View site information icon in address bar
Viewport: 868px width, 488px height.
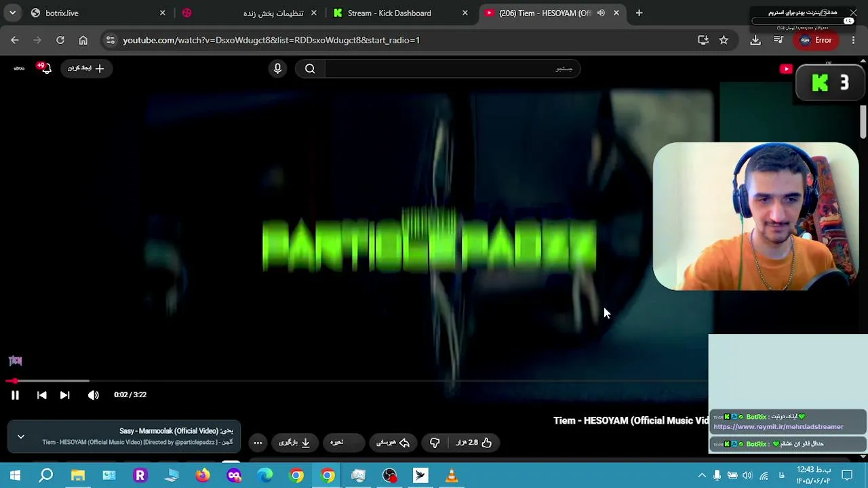pyautogui.click(x=111, y=40)
